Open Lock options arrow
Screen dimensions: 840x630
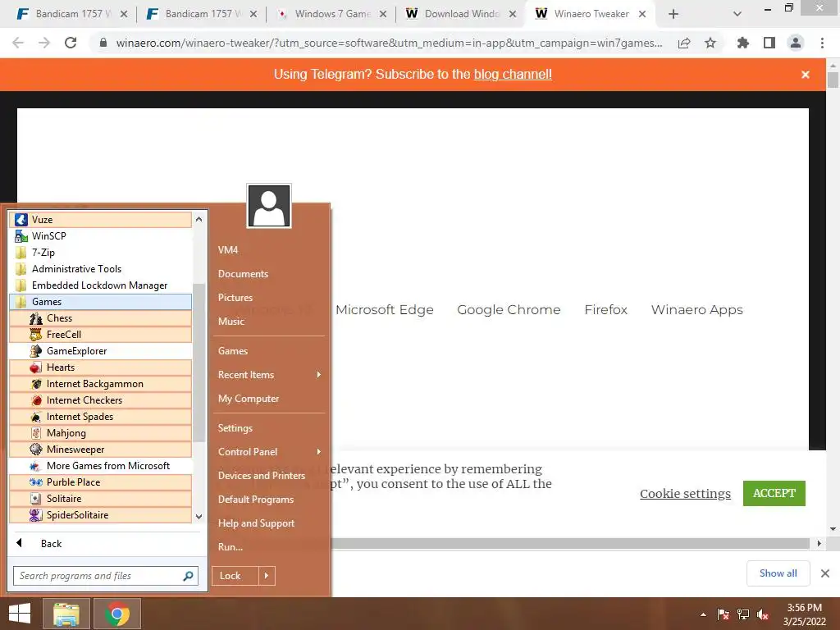click(267, 576)
